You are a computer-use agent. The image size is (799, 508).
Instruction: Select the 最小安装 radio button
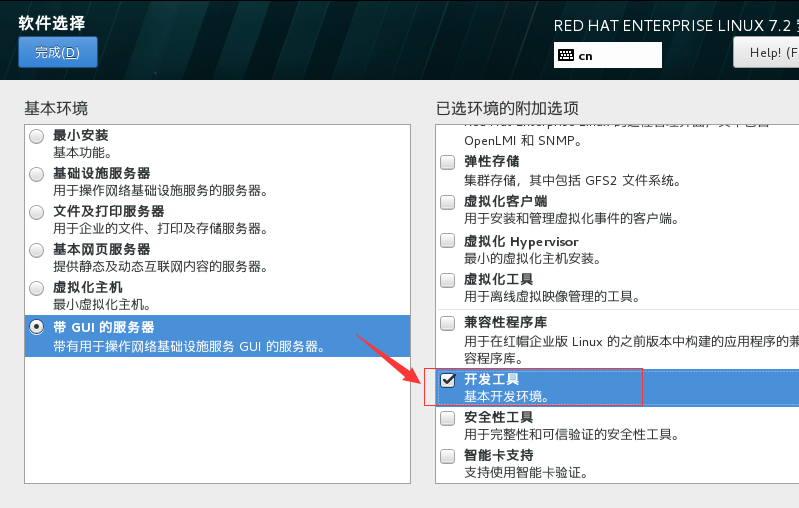(37, 136)
